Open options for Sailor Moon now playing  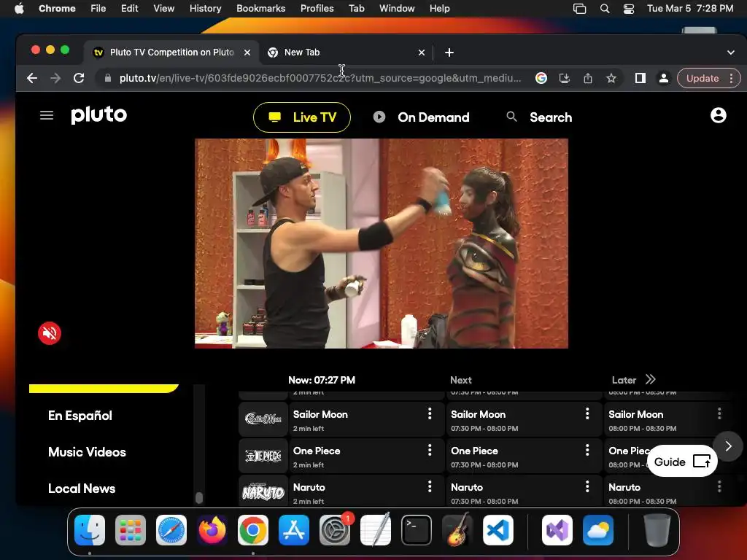tap(430, 413)
